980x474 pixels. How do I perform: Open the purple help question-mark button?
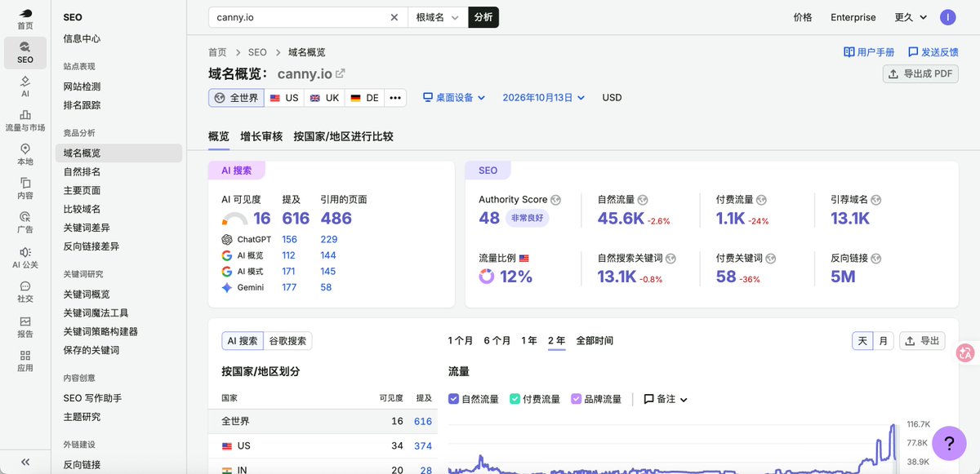click(949, 443)
